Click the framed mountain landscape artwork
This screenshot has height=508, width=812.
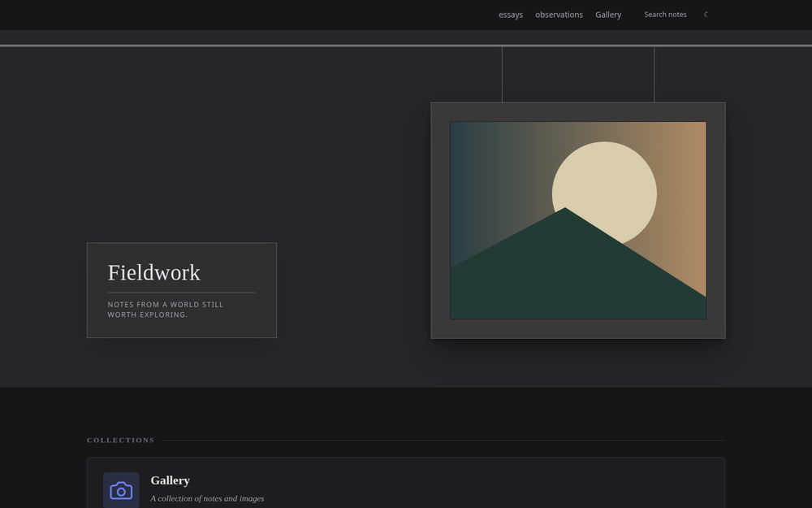coord(578,220)
